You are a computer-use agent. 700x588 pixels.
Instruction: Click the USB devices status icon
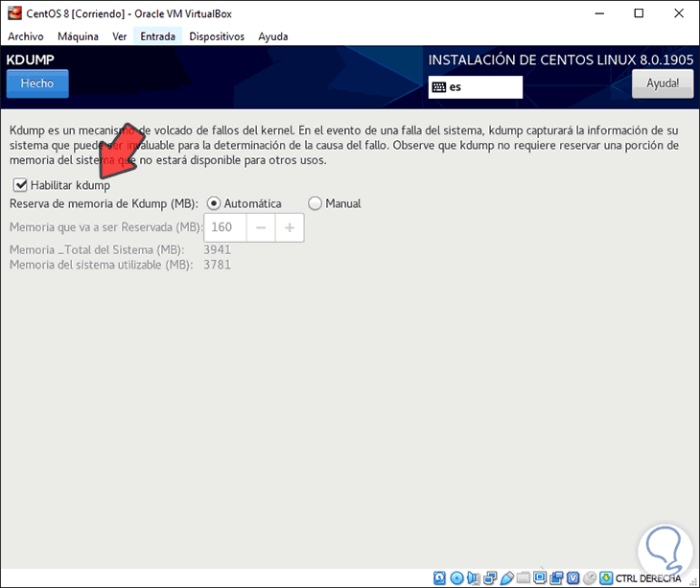point(506,578)
